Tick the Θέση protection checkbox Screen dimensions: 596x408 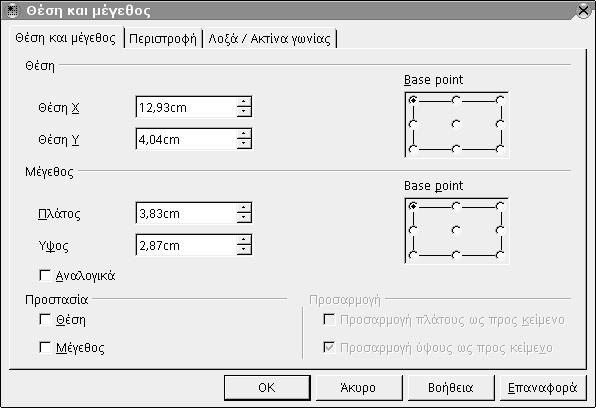point(45,319)
